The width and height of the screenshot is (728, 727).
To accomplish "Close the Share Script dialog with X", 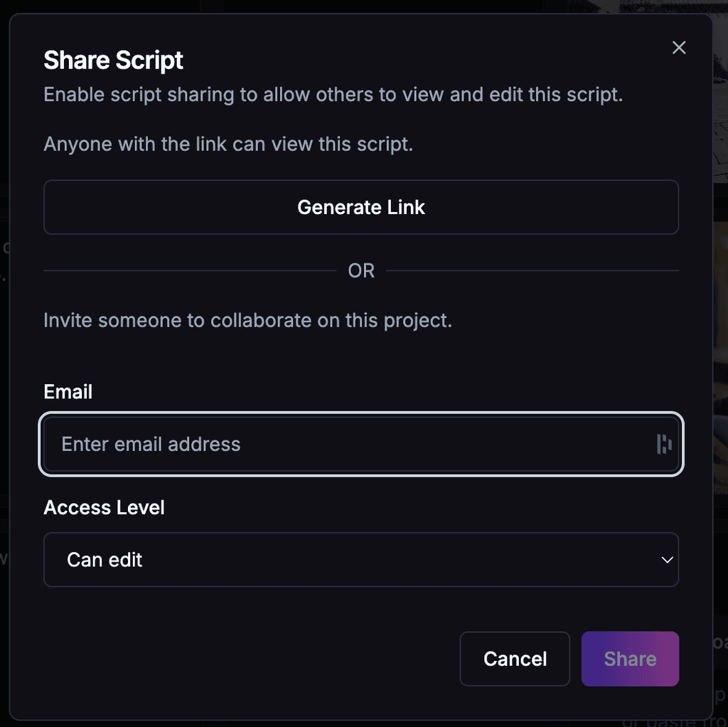I will (679, 48).
